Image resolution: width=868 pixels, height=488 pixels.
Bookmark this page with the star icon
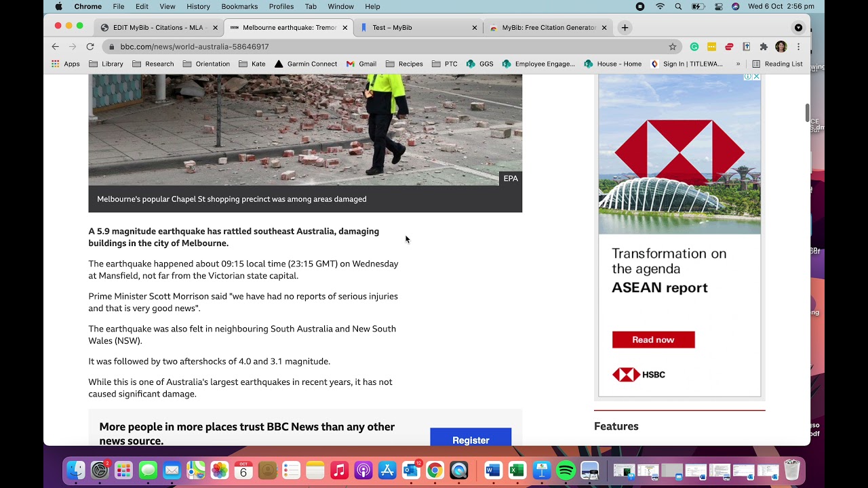coord(673,47)
